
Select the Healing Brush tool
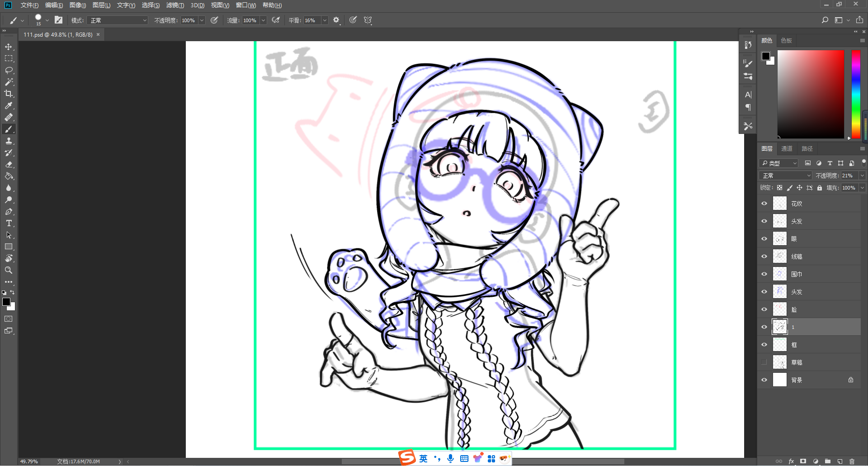(9, 117)
